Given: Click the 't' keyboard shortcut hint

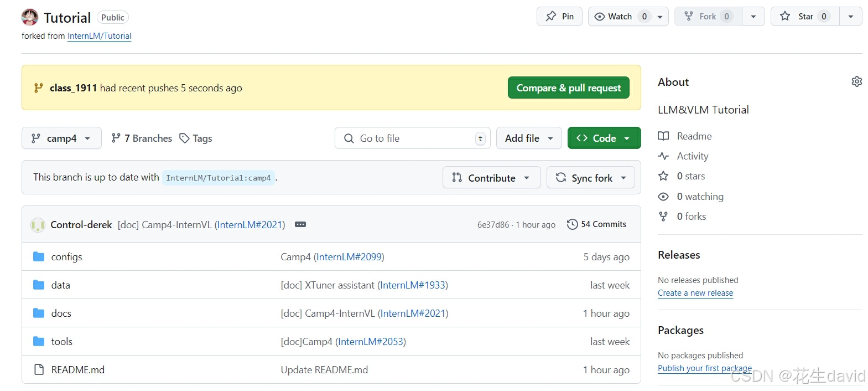Looking at the screenshot, I should tap(480, 138).
